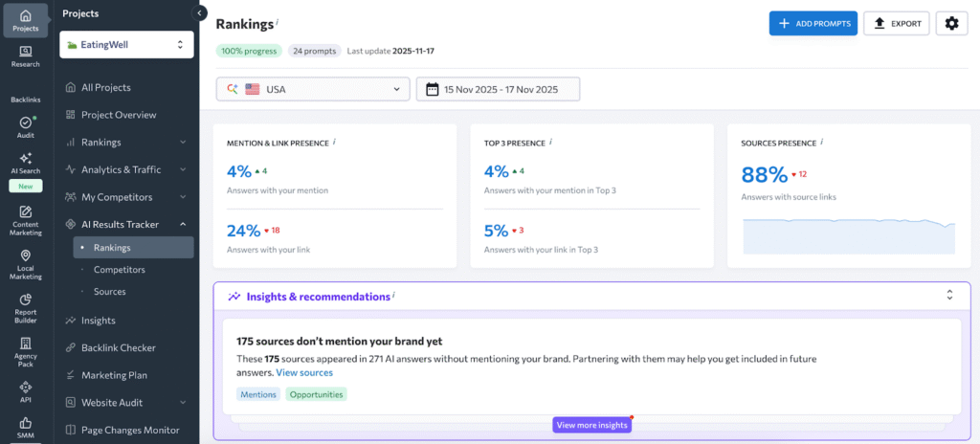Click the View sources link
Screen dimensions: 980x444
304,371
